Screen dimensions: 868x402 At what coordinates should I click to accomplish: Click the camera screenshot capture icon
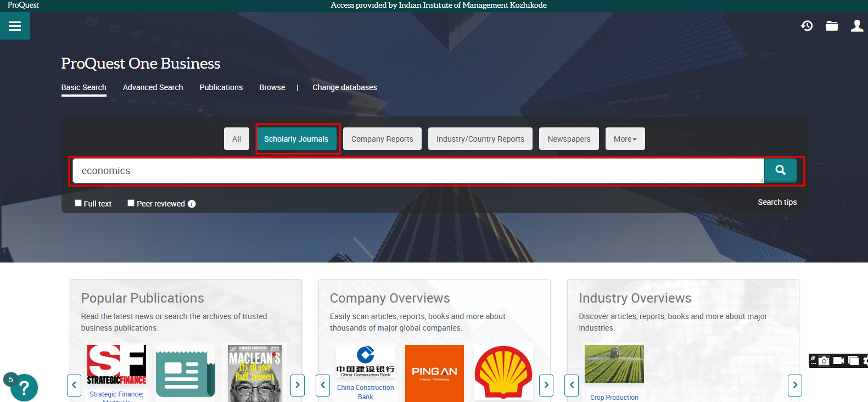(824, 361)
